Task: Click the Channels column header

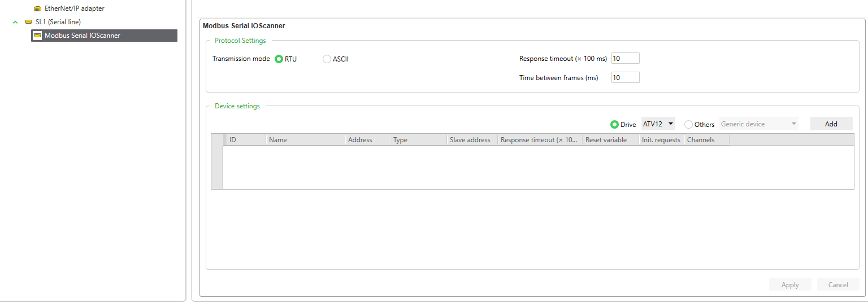Action: tap(706, 140)
